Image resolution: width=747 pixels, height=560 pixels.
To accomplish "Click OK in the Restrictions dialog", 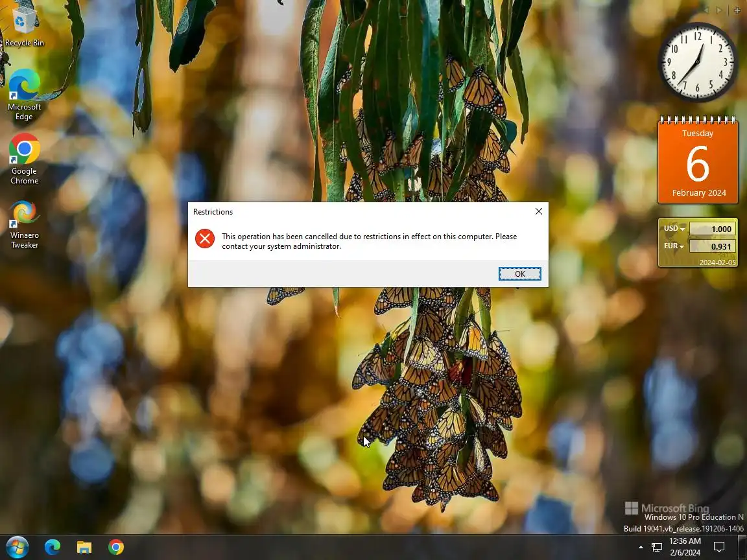I will [520, 274].
